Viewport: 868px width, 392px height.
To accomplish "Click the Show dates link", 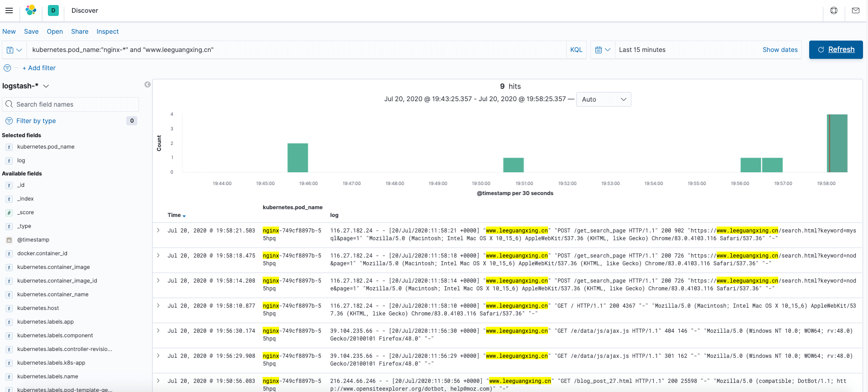I will point(780,50).
